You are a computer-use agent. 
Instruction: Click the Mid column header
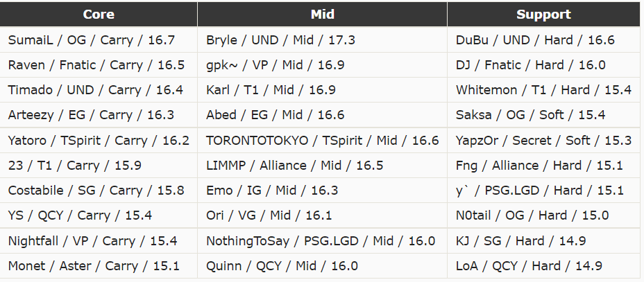tap(322, 14)
